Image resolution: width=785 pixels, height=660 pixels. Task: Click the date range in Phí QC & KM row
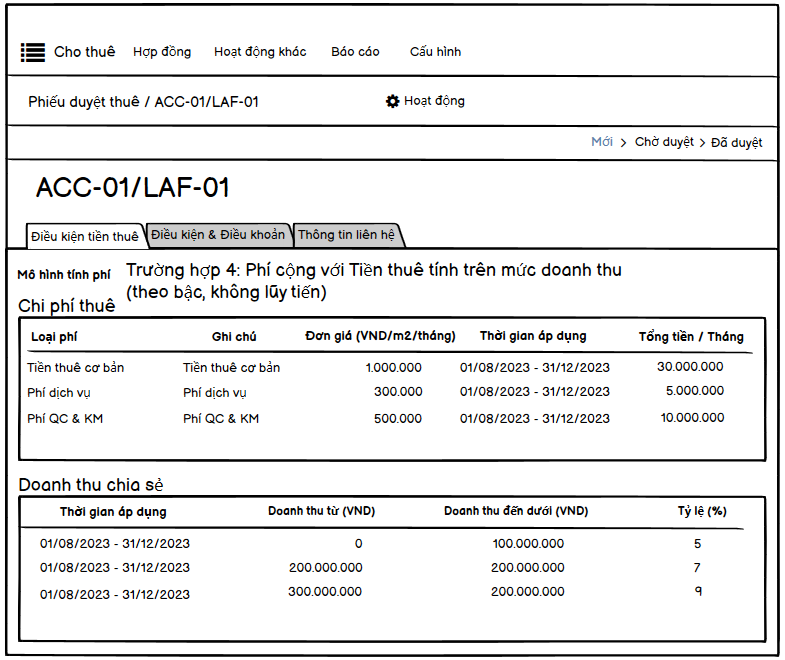tap(535, 419)
